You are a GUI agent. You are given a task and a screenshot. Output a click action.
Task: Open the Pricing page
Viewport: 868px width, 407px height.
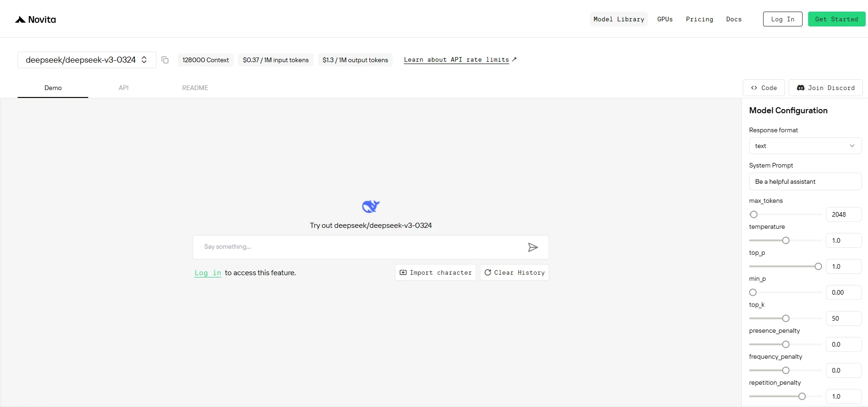pos(700,19)
